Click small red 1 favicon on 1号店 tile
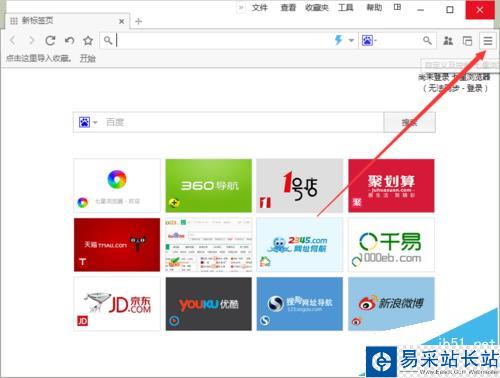This screenshot has width=500, height=378. pos(265,203)
